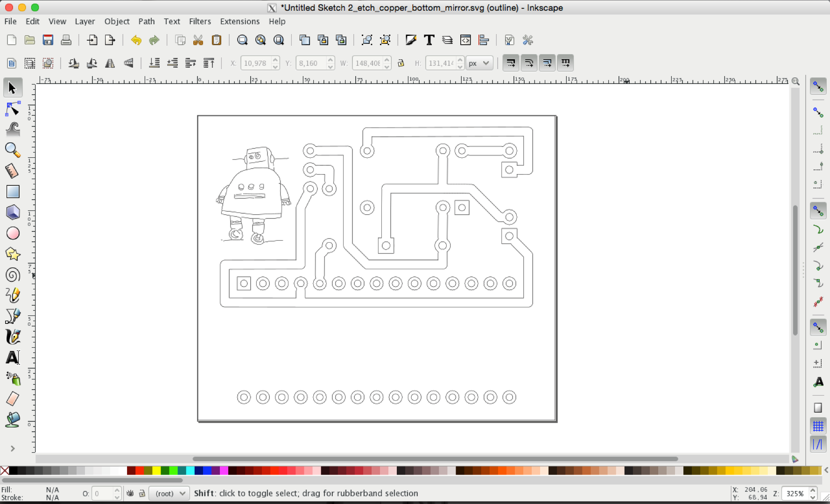Increase the X coordinate using its stepper
This screenshot has height=504, width=830.
click(x=275, y=60)
